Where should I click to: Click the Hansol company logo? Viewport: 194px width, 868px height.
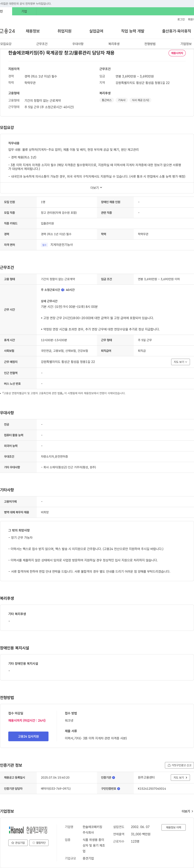click(28, 830)
